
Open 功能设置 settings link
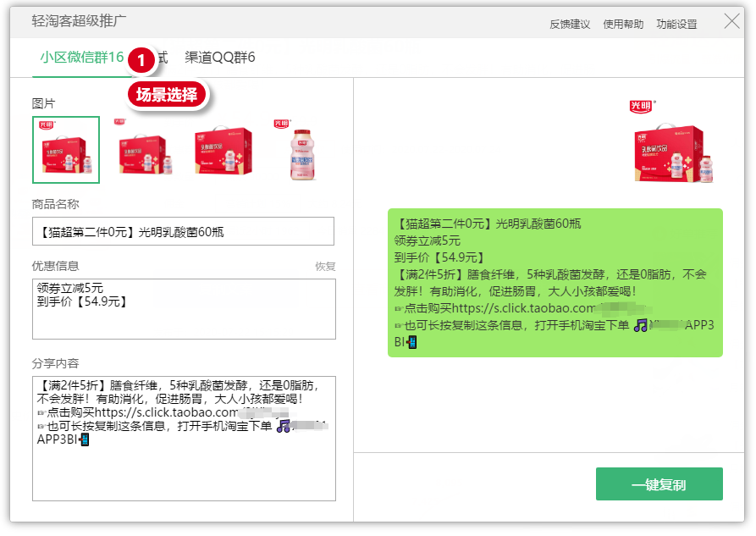click(676, 24)
